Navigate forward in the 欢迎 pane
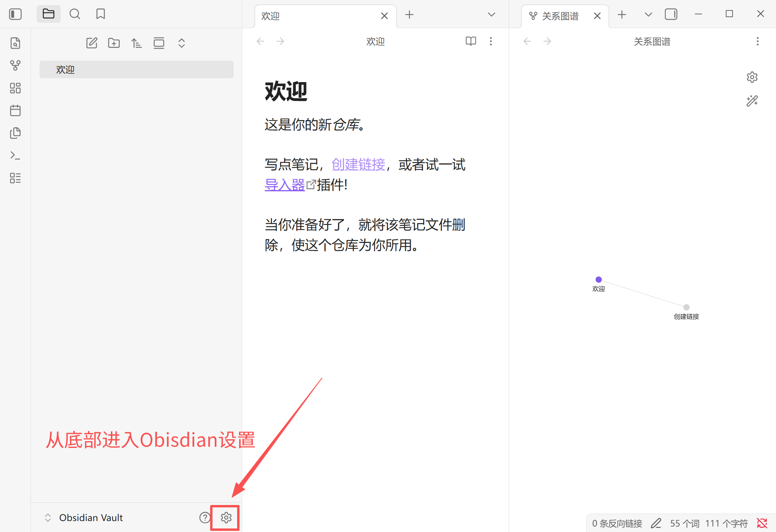The height and width of the screenshot is (532, 776). pyautogui.click(x=280, y=41)
